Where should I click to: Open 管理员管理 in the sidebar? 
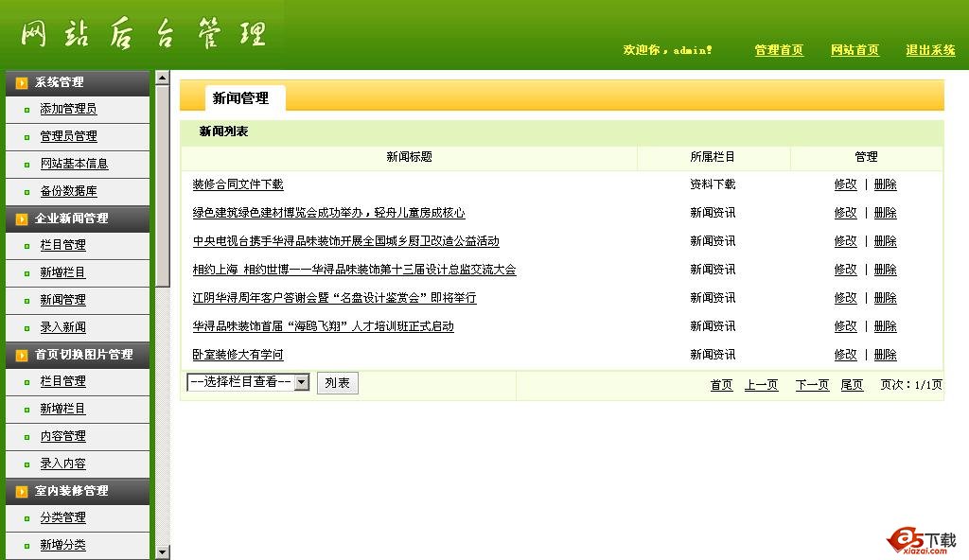pyautogui.click(x=68, y=136)
